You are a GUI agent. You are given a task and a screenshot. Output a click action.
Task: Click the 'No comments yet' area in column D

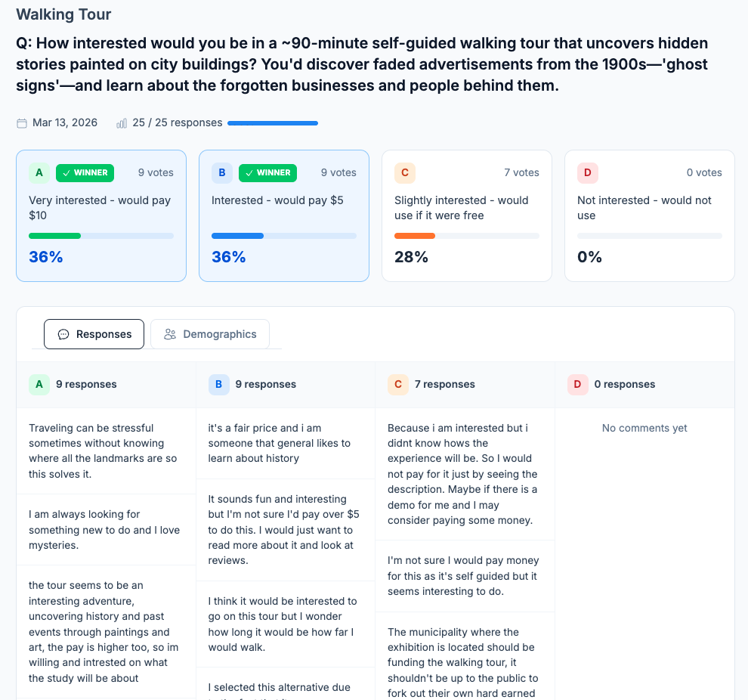(x=644, y=428)
